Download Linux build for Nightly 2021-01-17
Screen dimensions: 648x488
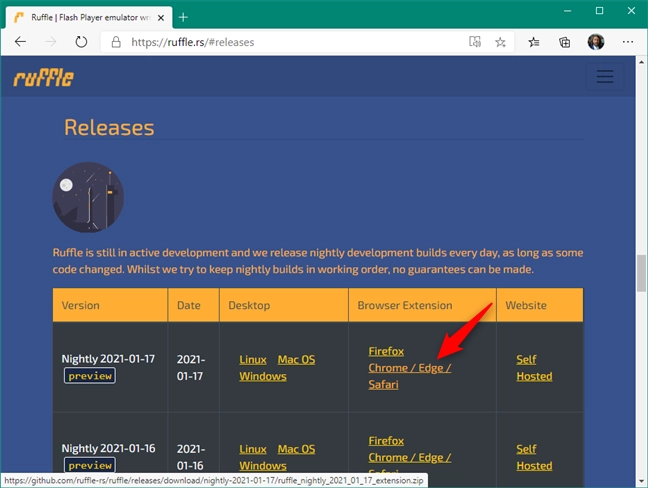tap(253, 359)
